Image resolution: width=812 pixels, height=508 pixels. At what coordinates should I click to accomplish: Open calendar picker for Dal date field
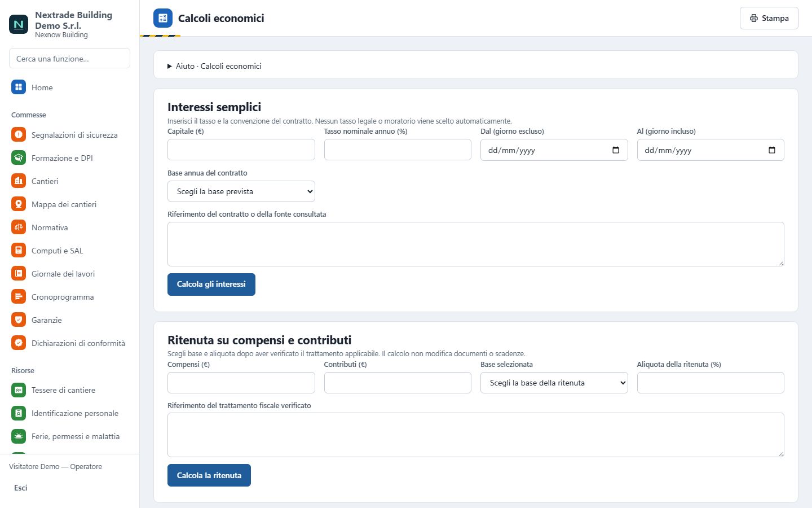tap(616, 150)
